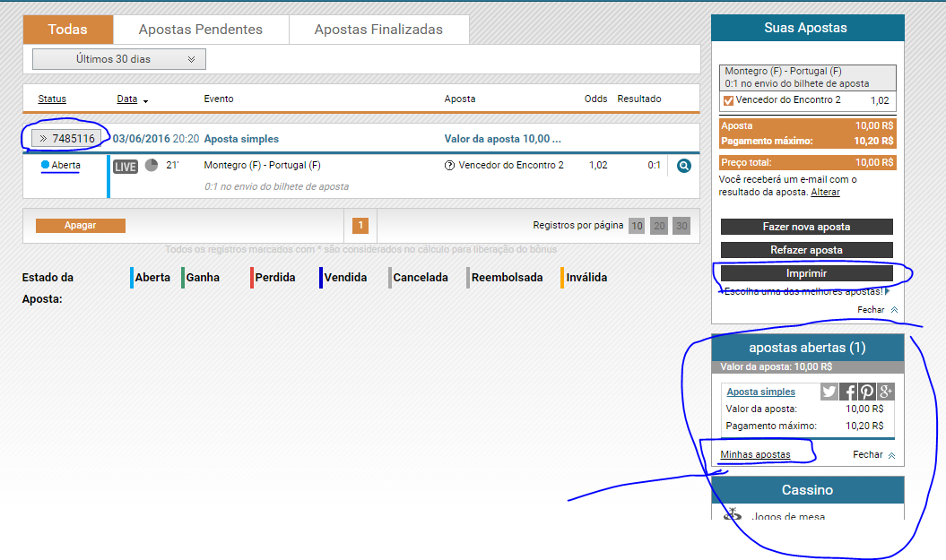Set records per page to 10
This screenshot has height=560, width=946.
(x=637, y=226)
